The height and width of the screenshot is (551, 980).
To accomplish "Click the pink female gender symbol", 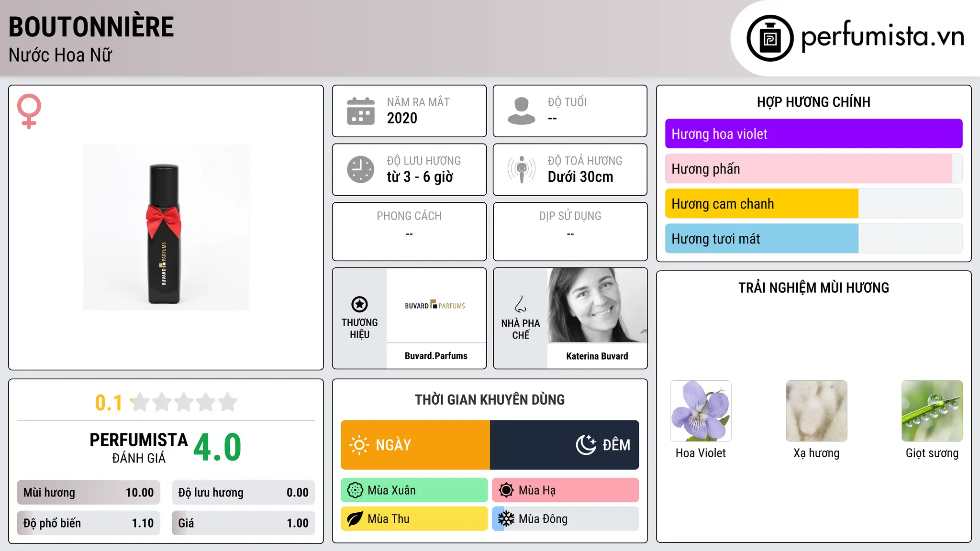I will pos(29,111).
